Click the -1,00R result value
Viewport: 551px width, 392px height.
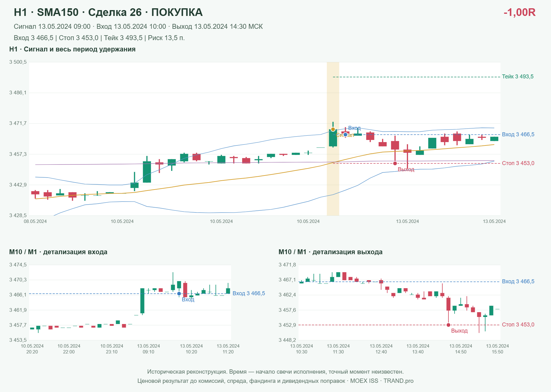(519, 12)
